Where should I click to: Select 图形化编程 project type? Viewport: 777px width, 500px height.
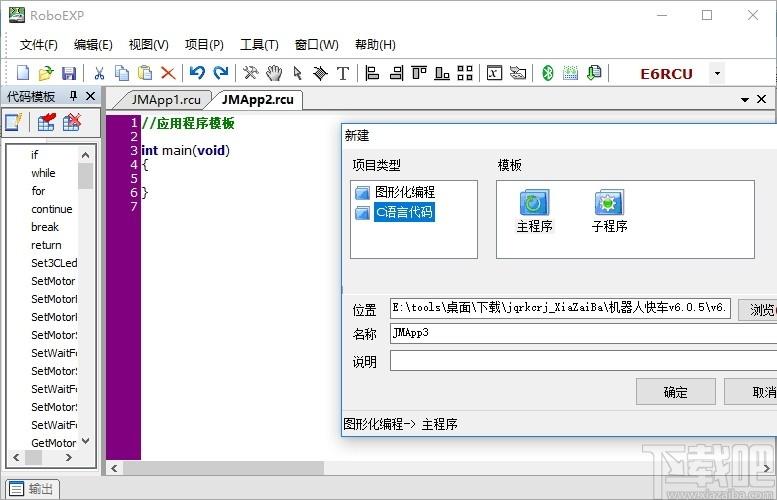point(405,192)
